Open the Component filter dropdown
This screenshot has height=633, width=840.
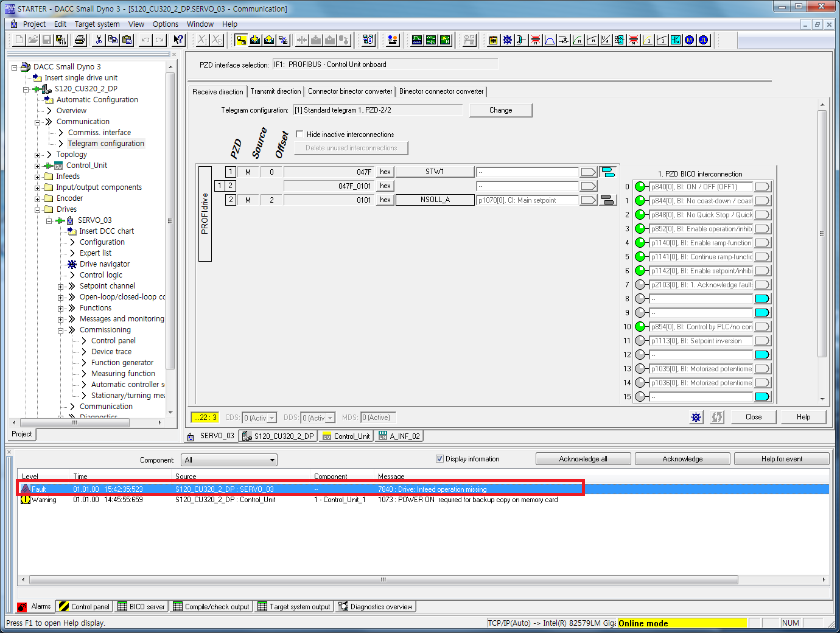pos(272,460)
